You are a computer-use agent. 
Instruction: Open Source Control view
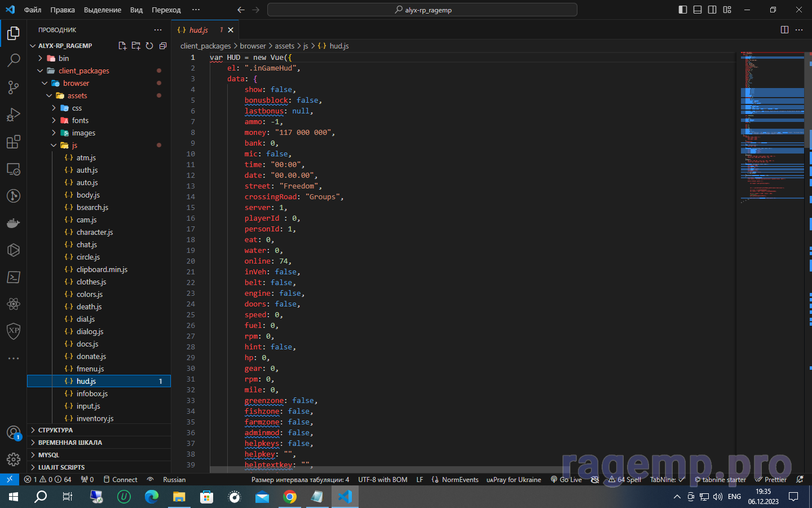point(14,87)
